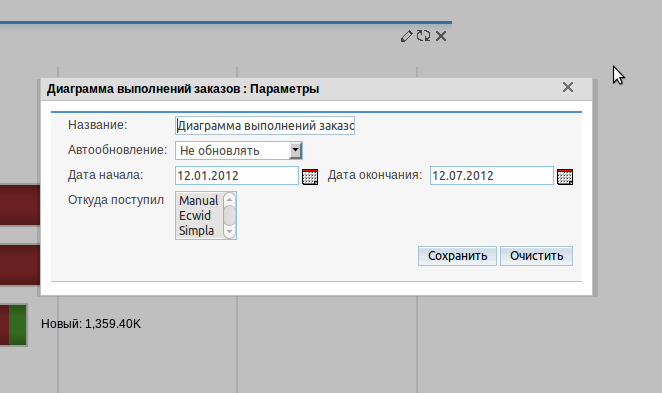Close the Параметры dialog
Screen dimensions: 662x393
568,87
